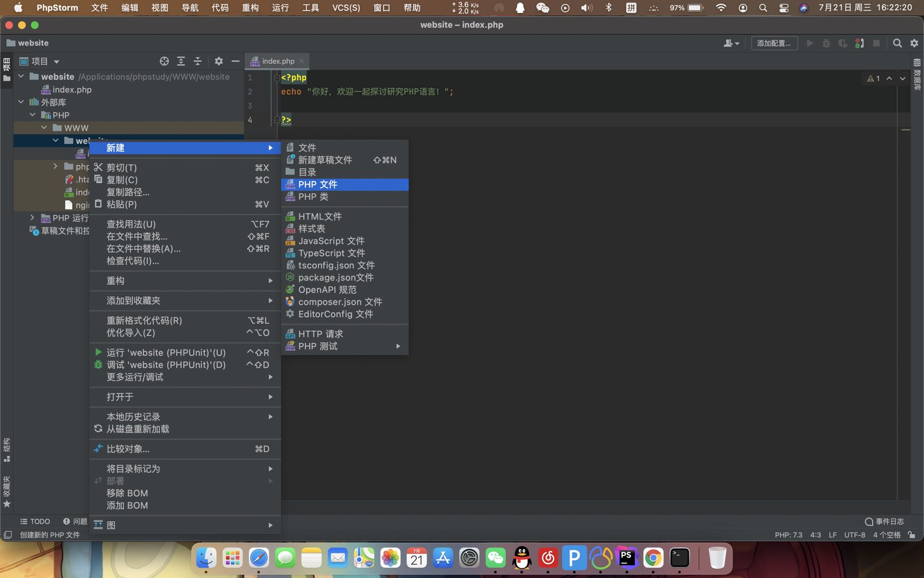
Task: Click the run button in toolbar
Action: click(x=810, y=43)
